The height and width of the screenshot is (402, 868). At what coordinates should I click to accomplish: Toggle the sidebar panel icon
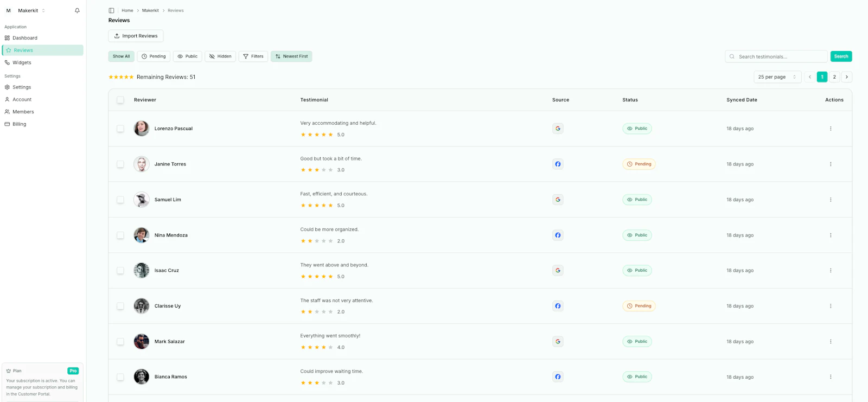[x=111, y=10]
